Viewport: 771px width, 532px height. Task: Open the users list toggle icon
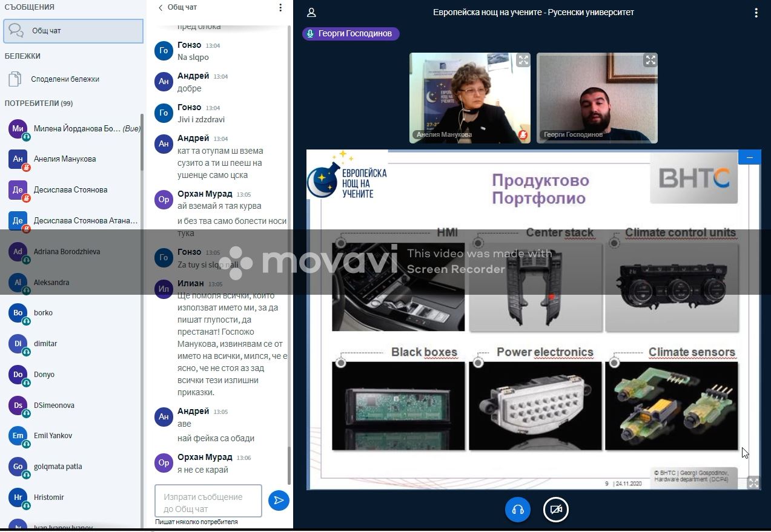click(311, 12)
